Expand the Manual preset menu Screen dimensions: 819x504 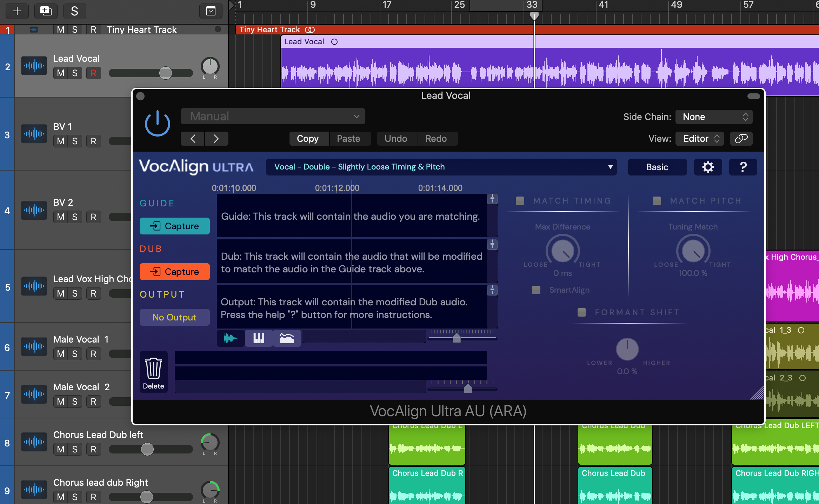[x=273, y=116]
